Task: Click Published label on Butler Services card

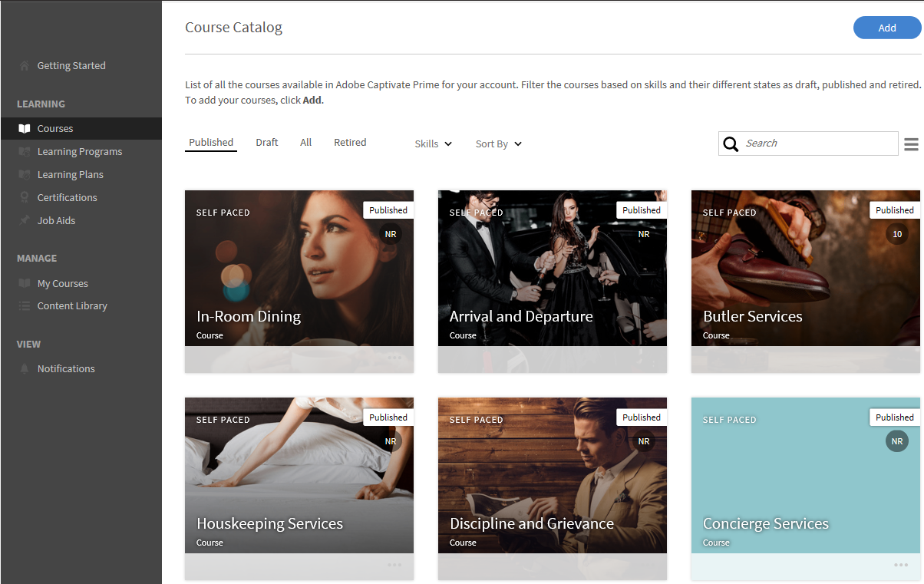Action: point(895,210)
